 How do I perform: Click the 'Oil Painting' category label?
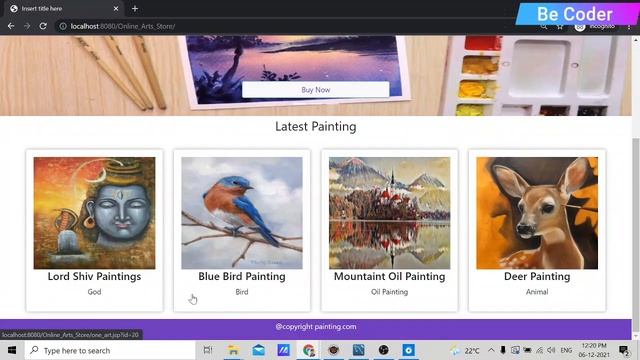coord(389,292)
